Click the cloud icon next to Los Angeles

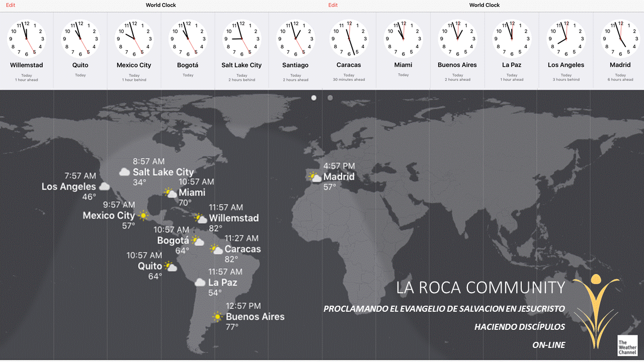tap(105, 186)
